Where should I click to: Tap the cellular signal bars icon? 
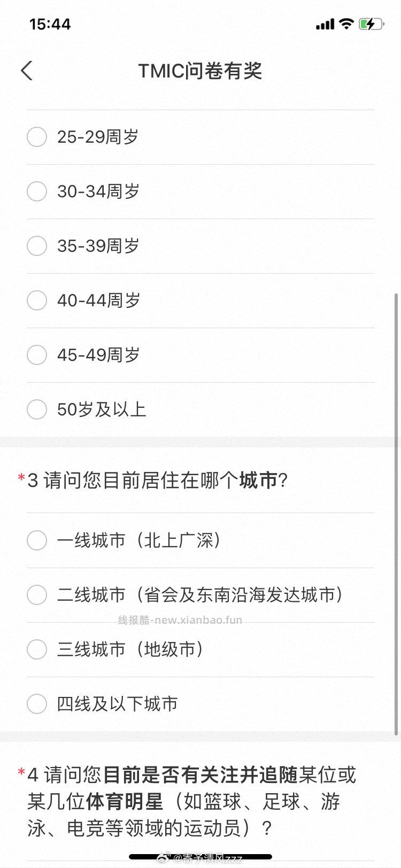click(325, 25)
